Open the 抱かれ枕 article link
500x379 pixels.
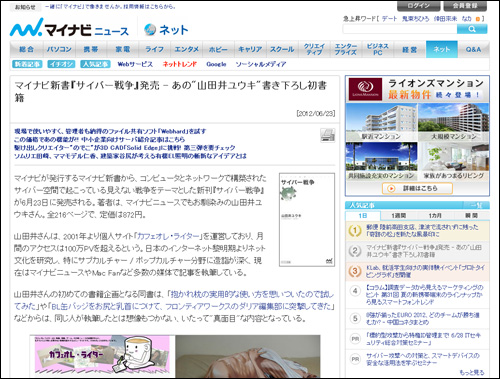click(252, 294)
